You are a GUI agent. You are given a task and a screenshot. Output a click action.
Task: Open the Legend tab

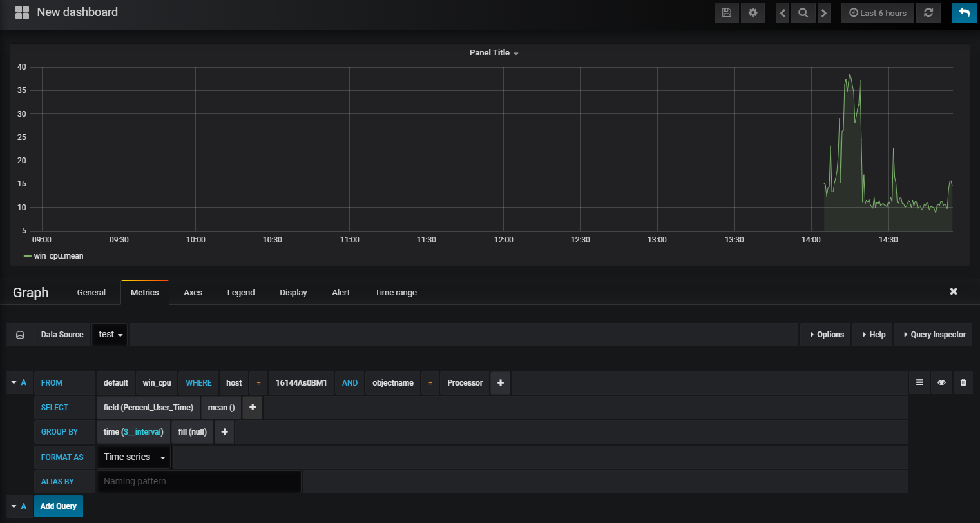pyautogui.click(x=241, y=292)
